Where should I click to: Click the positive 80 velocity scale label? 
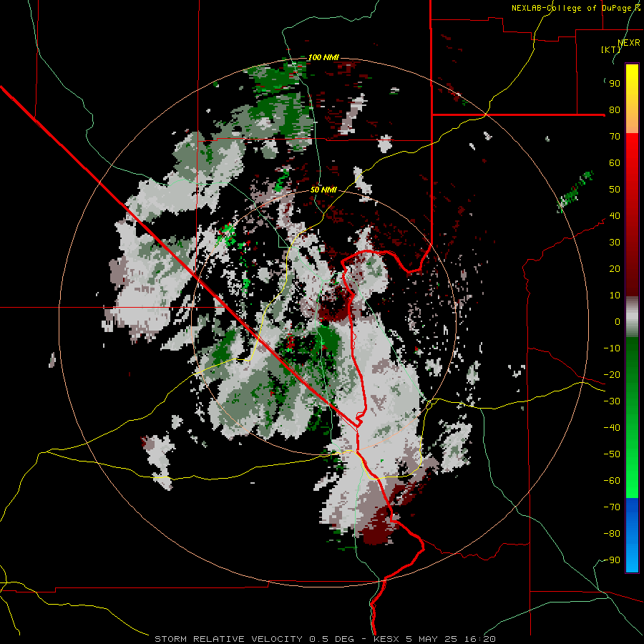(x=615, y=110)
